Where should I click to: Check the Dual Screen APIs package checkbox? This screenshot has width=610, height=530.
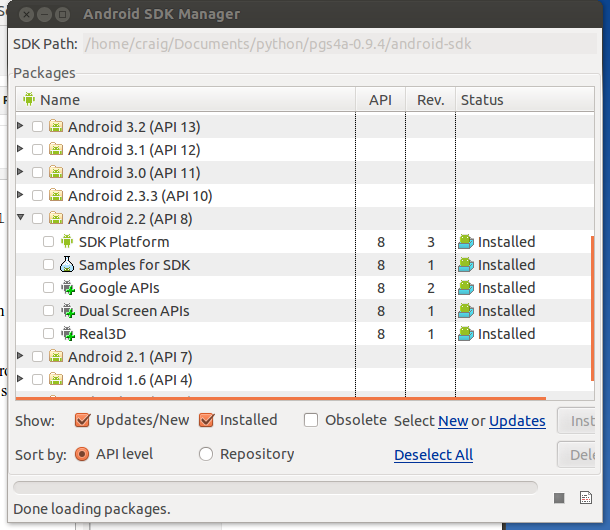tap(48, 311)
